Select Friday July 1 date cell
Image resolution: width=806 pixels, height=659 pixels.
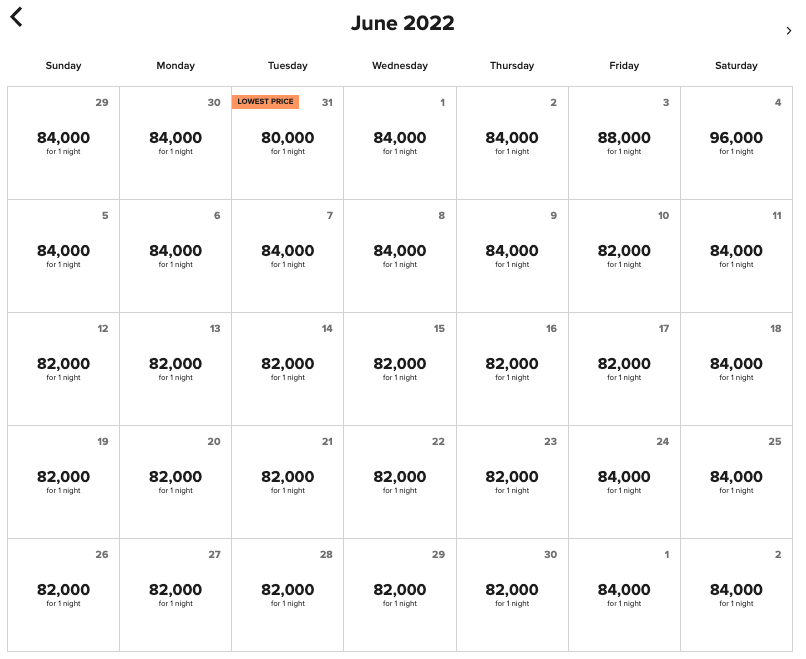[624, 595]
